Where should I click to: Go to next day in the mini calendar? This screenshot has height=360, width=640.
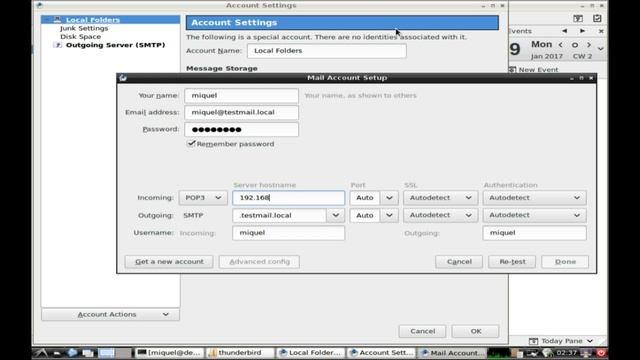pyautogui.click(x=589, y=45)
